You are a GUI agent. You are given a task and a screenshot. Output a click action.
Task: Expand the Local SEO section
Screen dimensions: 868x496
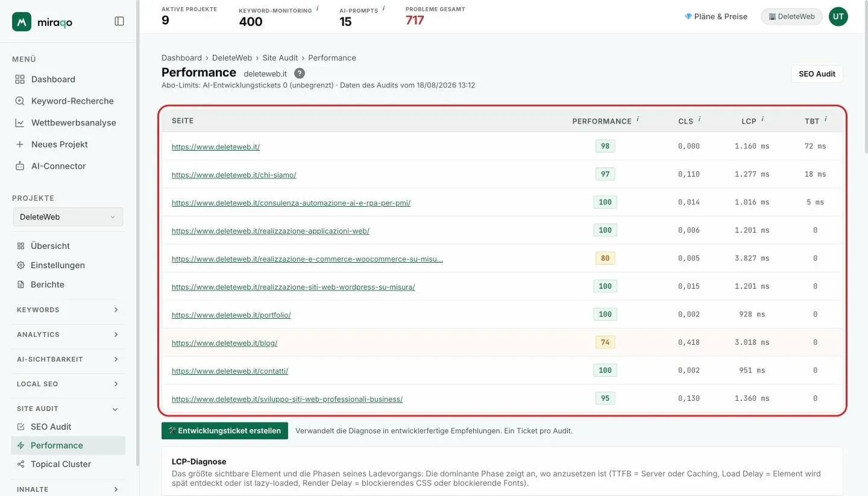coord(68,384)
